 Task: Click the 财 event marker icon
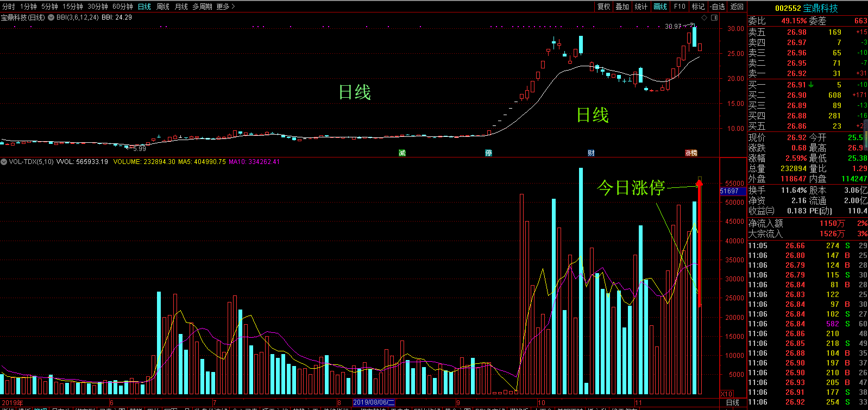tap(591, 153)
